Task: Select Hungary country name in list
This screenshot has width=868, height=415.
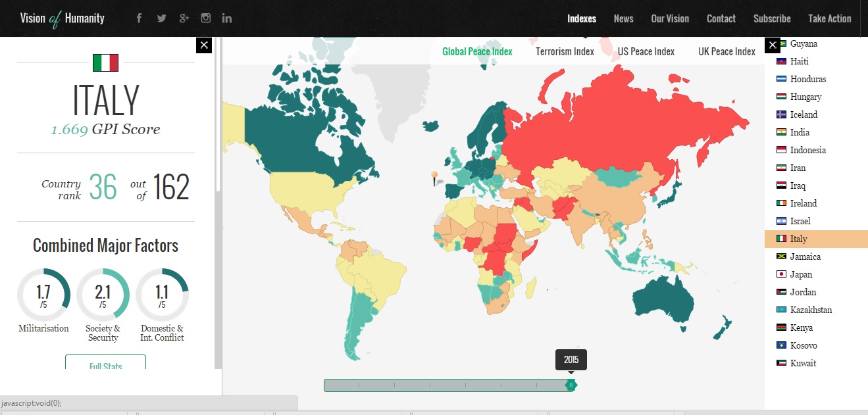Action: pos(805,97)
